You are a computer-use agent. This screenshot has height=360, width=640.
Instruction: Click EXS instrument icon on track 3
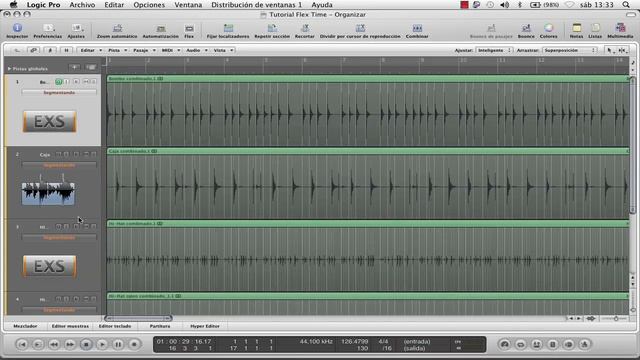point(49,266)
